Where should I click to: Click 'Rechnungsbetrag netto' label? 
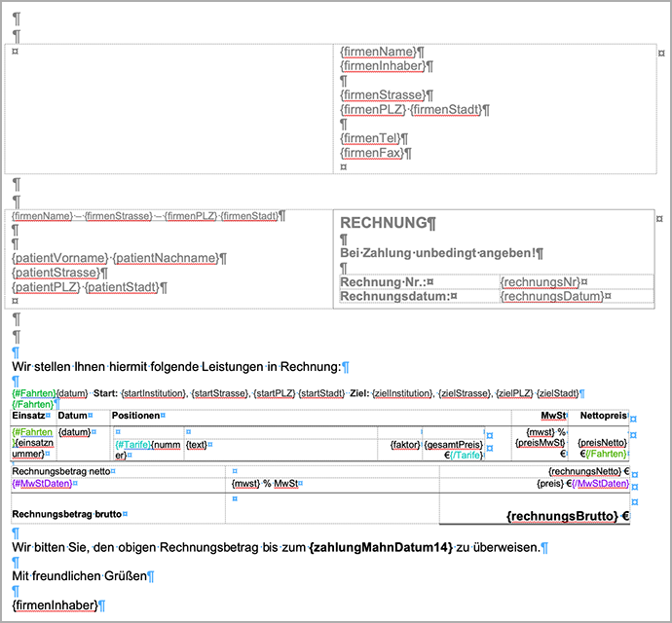click(x=60, y=471)
